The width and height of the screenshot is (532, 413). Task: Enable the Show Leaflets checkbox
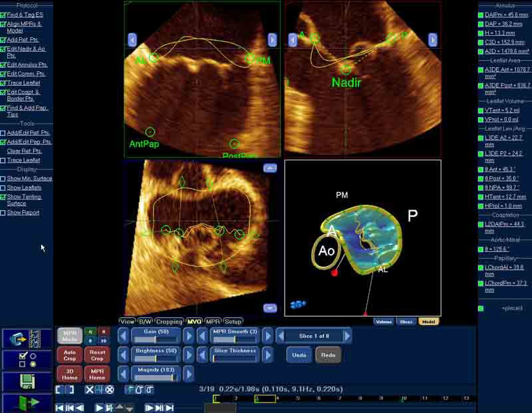click(x=3, y=188)
